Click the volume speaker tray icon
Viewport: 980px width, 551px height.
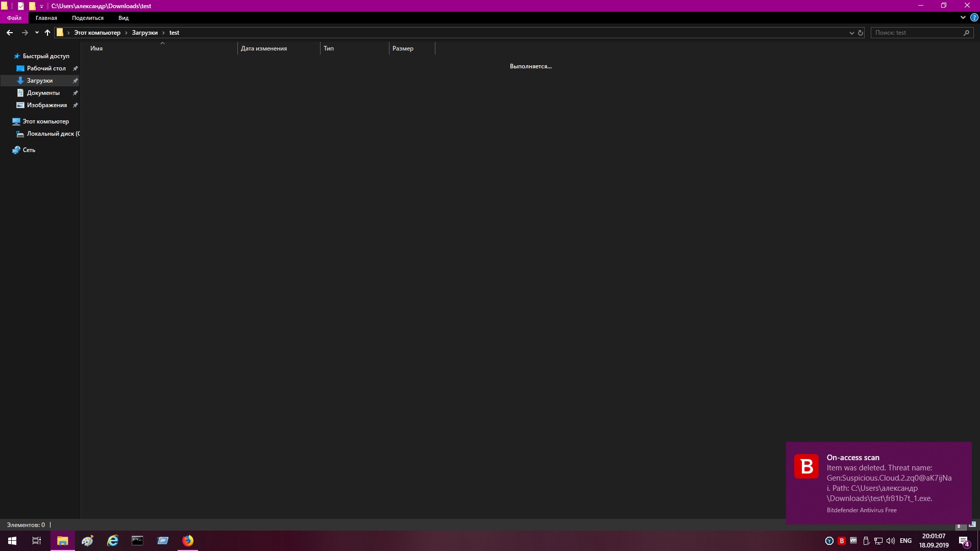pos(891,541)
